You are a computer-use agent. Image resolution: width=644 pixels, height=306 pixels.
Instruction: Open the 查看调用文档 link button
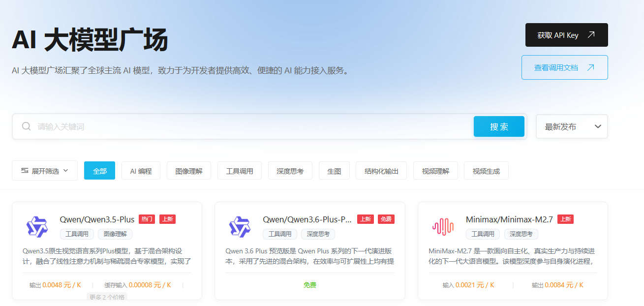pyautogui.click(x=565, y=67)
